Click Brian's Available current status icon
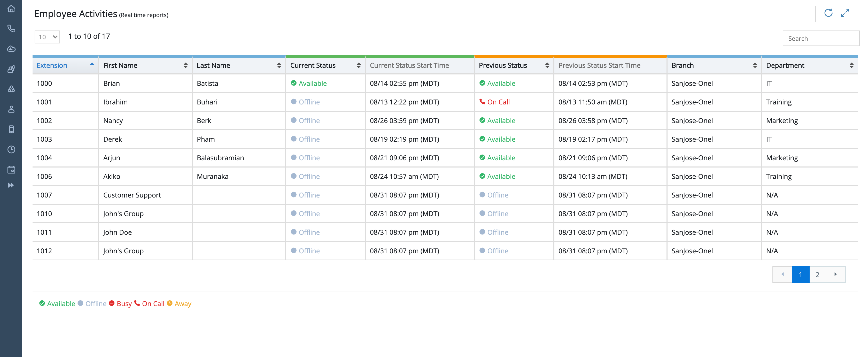 [x=293, y=83]
